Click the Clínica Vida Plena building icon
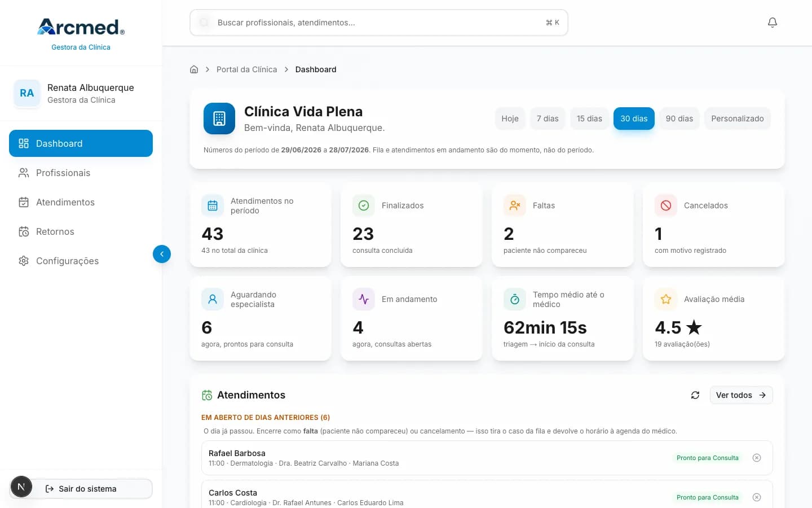This screenshot has height=508, width=812. coord(219,119)
